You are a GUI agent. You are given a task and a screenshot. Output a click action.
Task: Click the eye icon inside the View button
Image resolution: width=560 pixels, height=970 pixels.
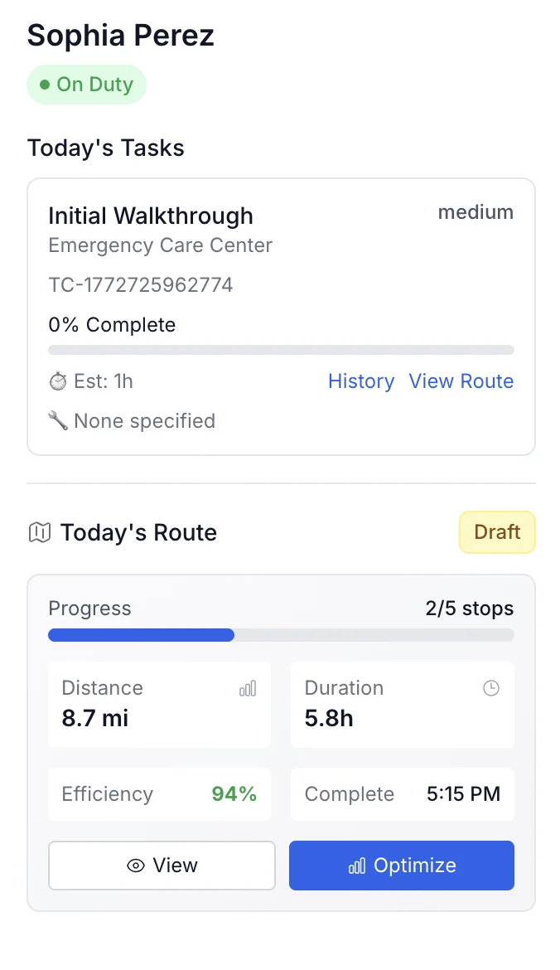(135, 865)
